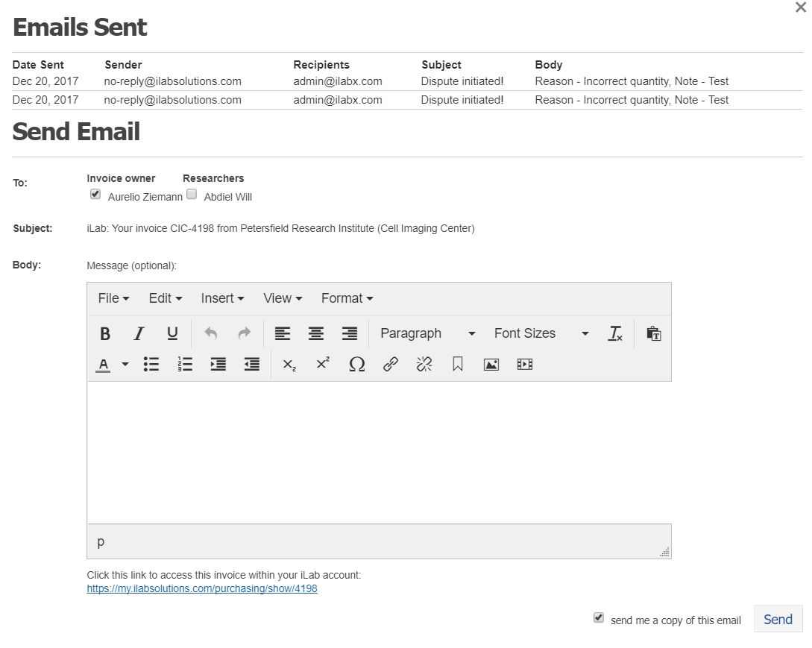
Task: Clear formatting with the Tx icon
Action: (614, 333)
